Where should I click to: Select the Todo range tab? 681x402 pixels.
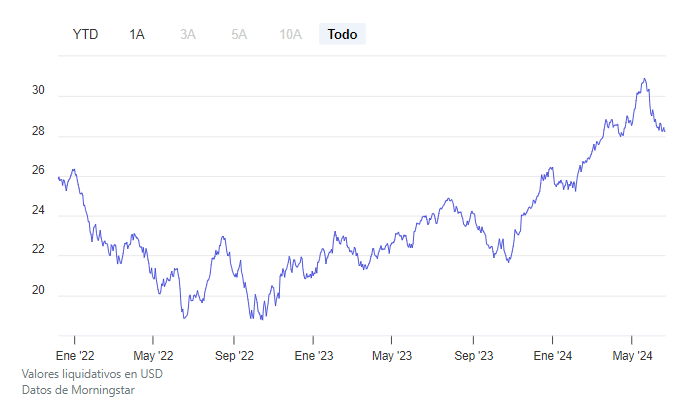point(342,34)
